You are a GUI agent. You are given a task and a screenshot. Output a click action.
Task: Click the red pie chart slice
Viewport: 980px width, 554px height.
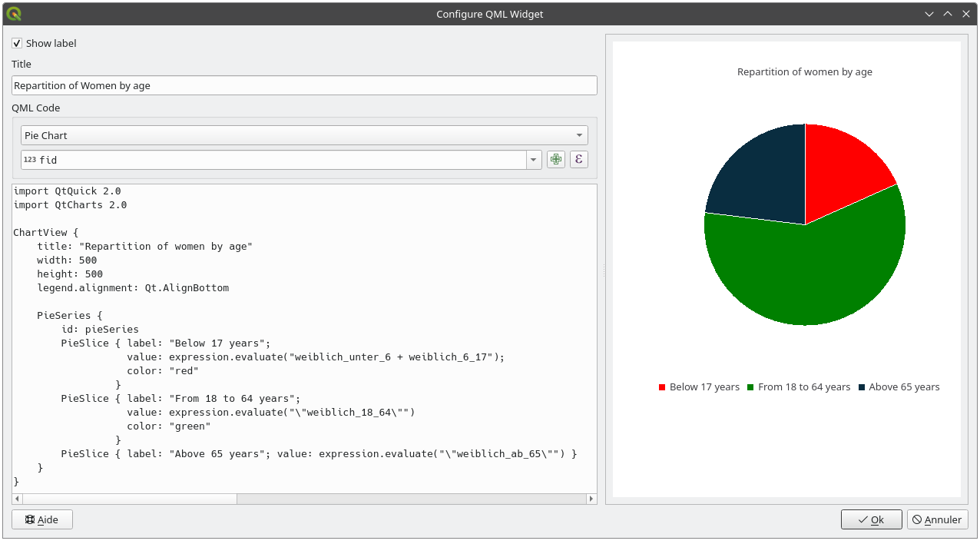click(841, 173)
